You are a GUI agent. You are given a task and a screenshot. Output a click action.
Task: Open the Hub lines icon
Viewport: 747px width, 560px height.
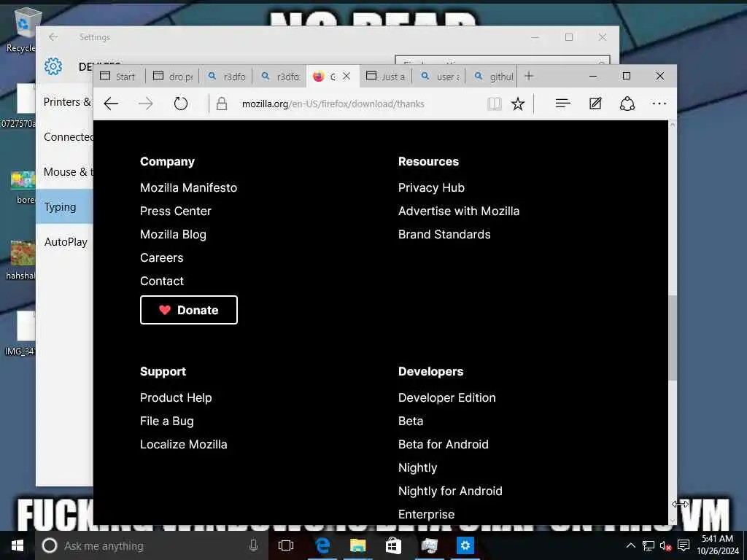(x=562, y=104)
